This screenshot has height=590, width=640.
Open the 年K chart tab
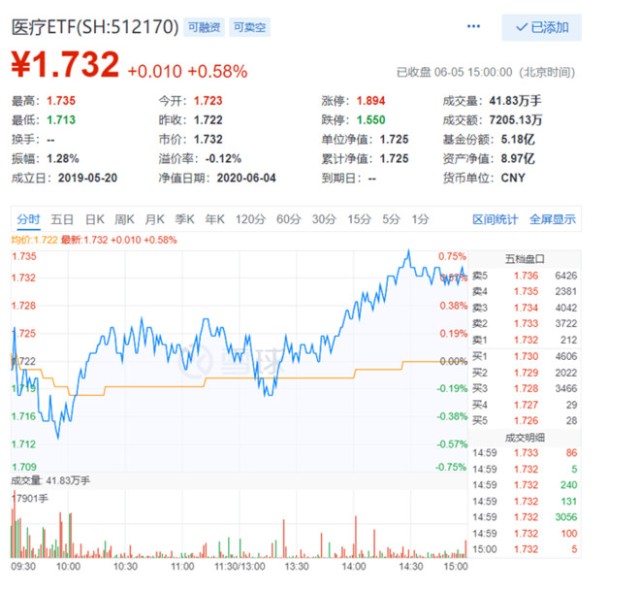click(x=214, y=219)
